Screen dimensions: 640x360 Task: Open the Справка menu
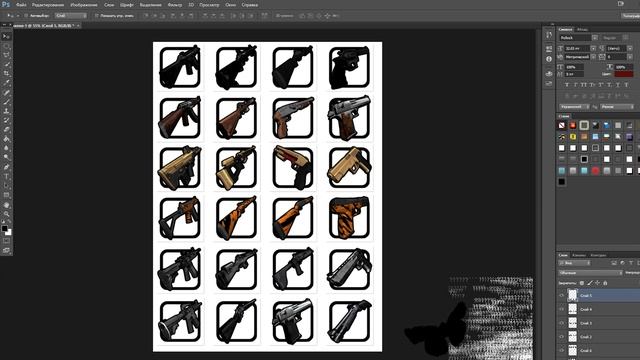(250, 5)
